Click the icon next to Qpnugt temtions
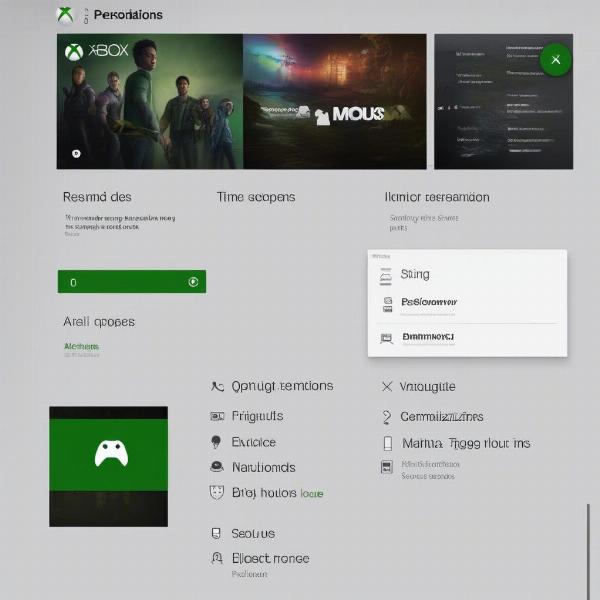The width and height of the screenshot is (600, 600). tap(217, 386)
